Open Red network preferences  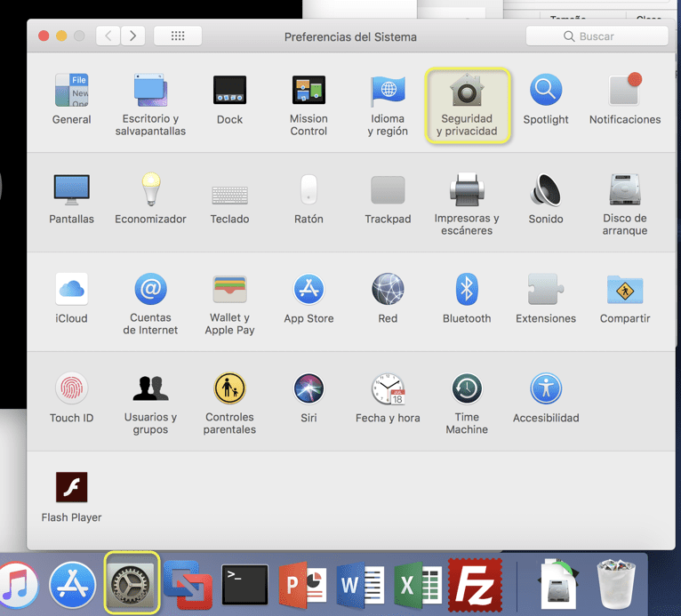click(x=388, y=298)
